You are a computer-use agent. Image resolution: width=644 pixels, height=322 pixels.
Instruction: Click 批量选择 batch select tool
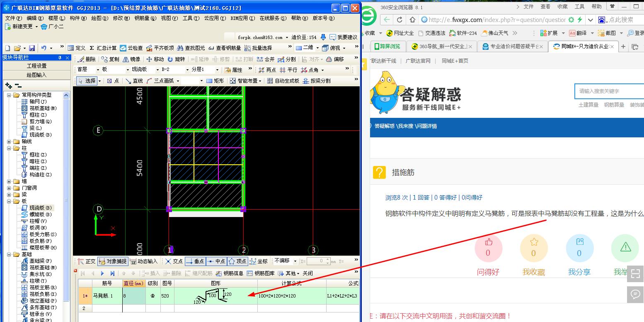pyautogui.click(x=258, y=48)
